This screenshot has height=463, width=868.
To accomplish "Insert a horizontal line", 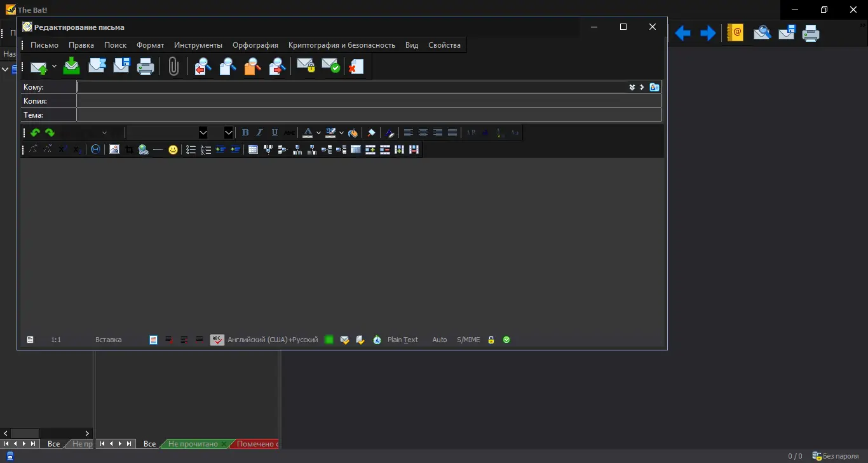I will [158, 149].
